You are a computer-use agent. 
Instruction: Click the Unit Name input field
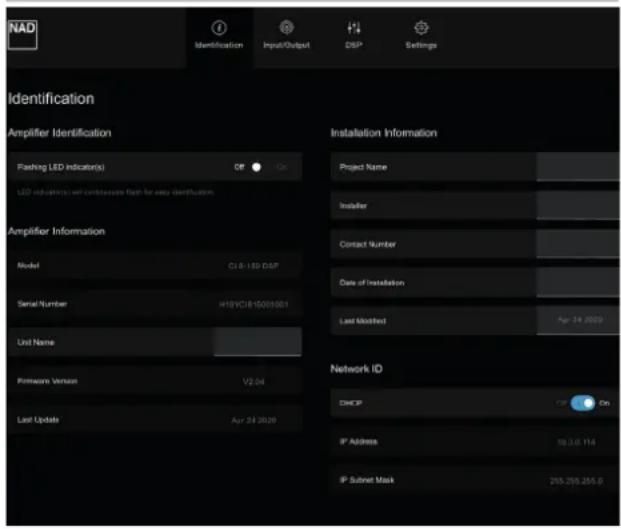(258, 342)
